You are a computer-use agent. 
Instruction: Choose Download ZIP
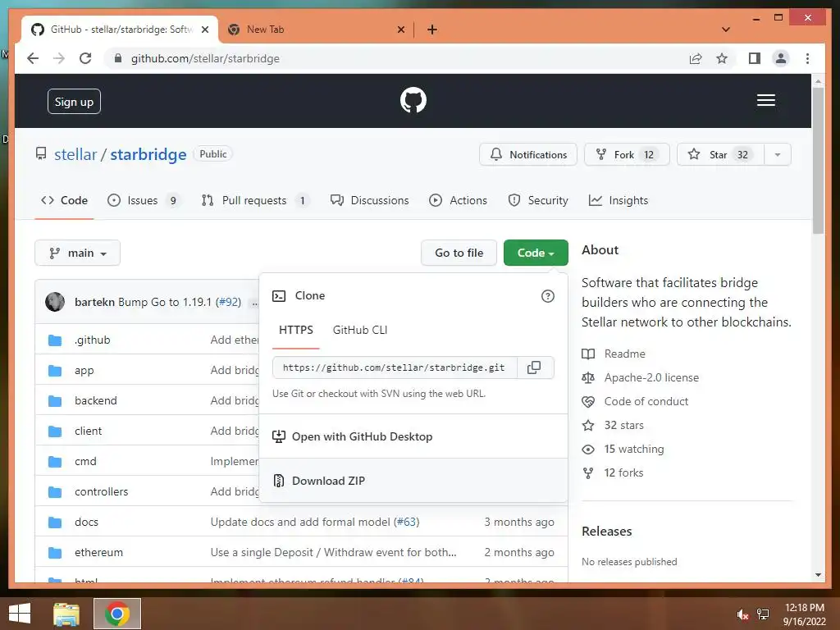pos(413,481)
